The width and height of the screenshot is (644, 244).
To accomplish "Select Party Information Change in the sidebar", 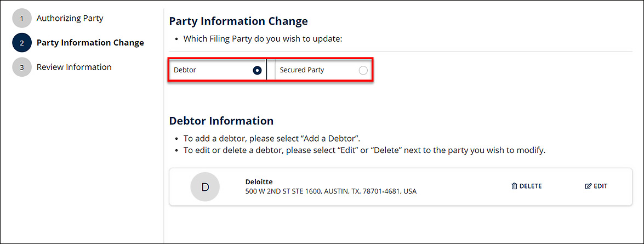I will [90, 42].
